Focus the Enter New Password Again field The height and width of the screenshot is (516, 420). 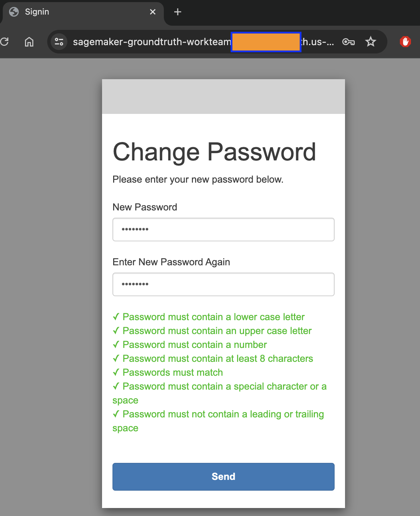pyautogui.click(x=223, y=284)
